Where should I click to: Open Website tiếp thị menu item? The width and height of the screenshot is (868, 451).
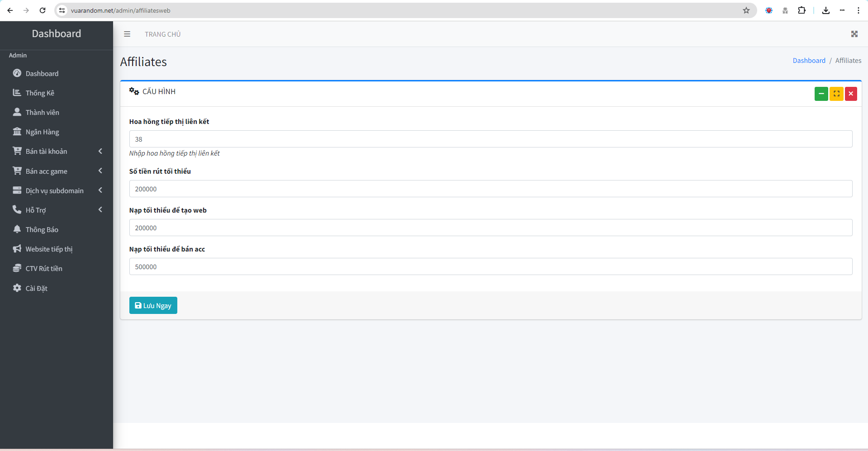point(49,249)
